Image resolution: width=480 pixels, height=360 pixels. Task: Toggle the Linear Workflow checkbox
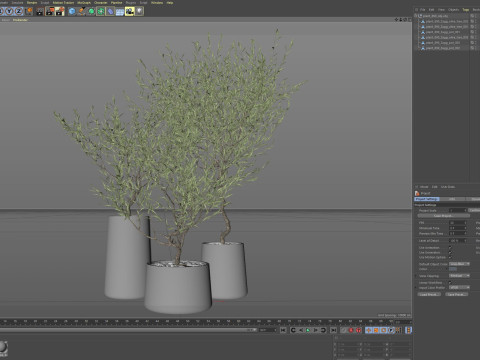pos(450,282)
